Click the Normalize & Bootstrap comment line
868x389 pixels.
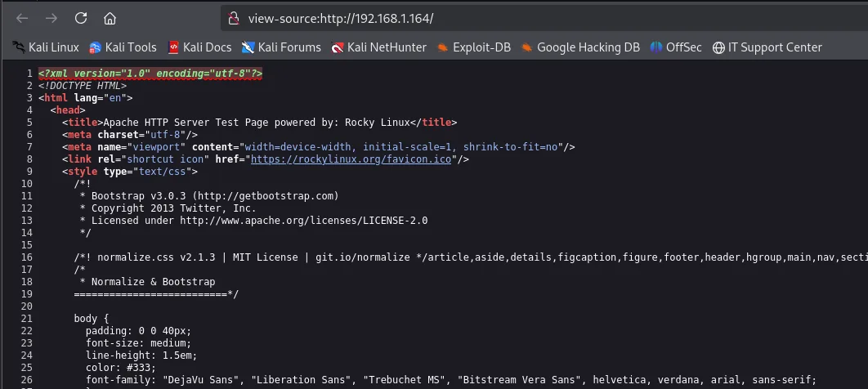point(147,282)
